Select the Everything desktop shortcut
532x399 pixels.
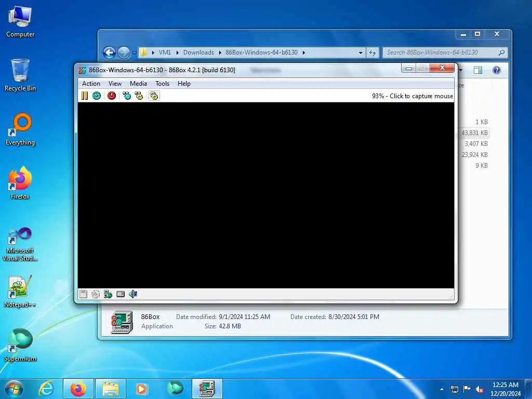pyautogui.click(x=20, y=129)
